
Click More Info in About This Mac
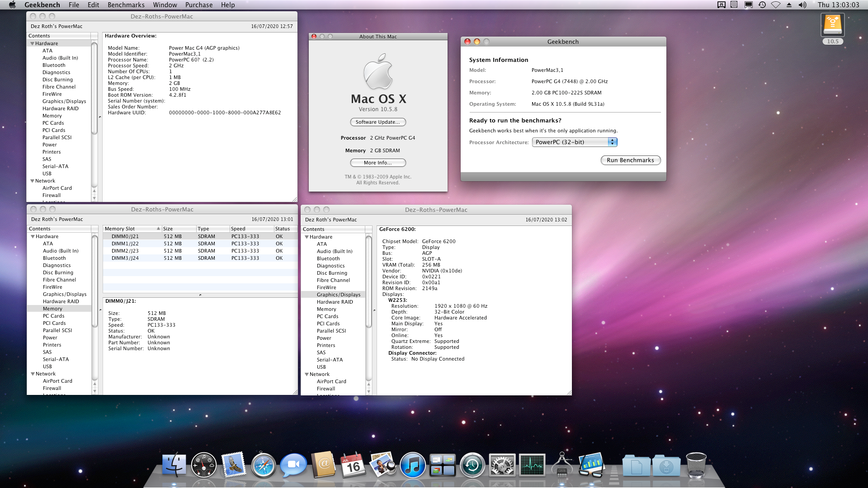click(378, 163)
